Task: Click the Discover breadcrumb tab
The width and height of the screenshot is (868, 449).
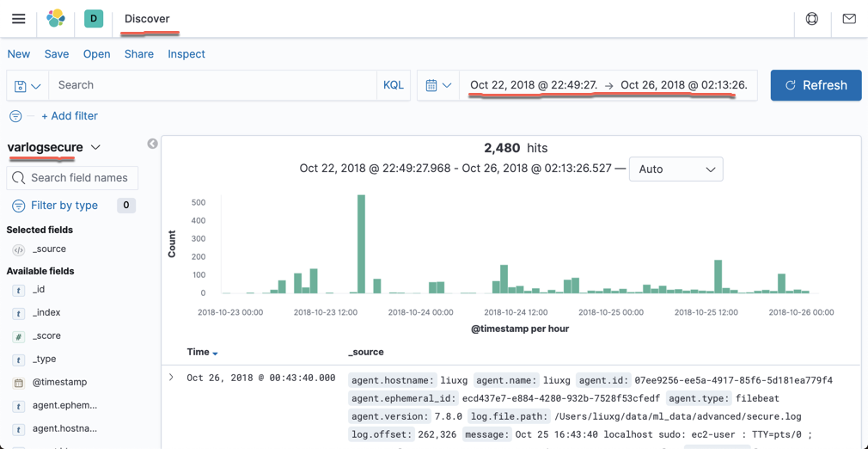Action: (x=147, y=18)
